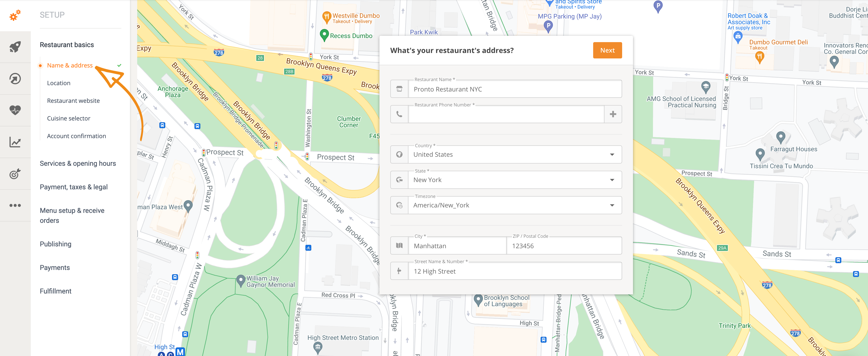Expand Payment, taxes & legal section
Image resolution: width=868 pixels, height=356 pixels.
74,187
